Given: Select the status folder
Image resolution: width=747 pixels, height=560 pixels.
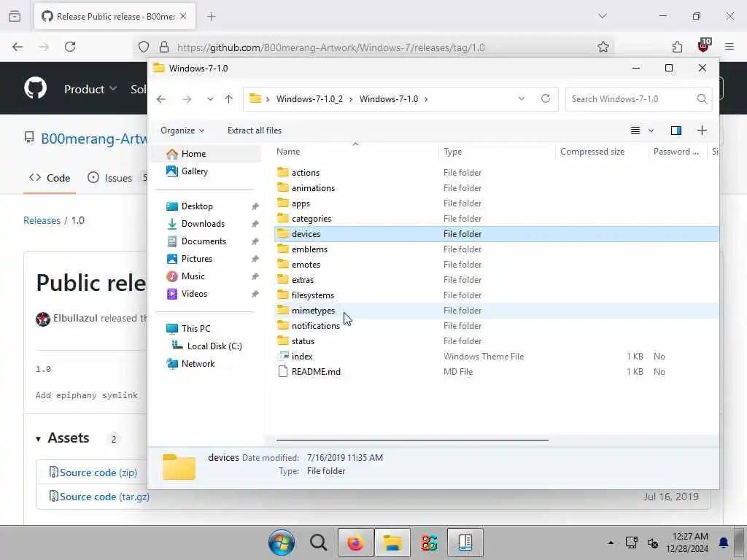Looking at the screenshot, I should (303, 341).
